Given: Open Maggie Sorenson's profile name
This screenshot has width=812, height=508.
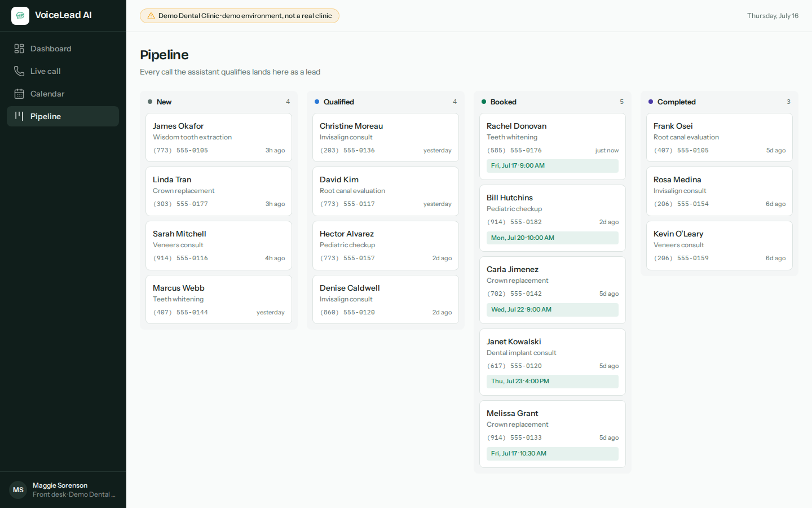Looking at the screenshot, I should (60, 485).
